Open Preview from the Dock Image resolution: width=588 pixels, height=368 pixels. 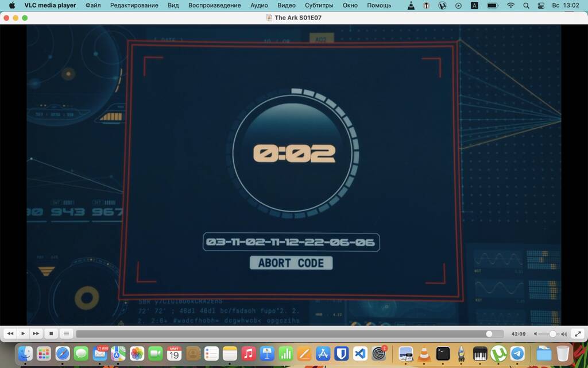click(x=406, y=354)
